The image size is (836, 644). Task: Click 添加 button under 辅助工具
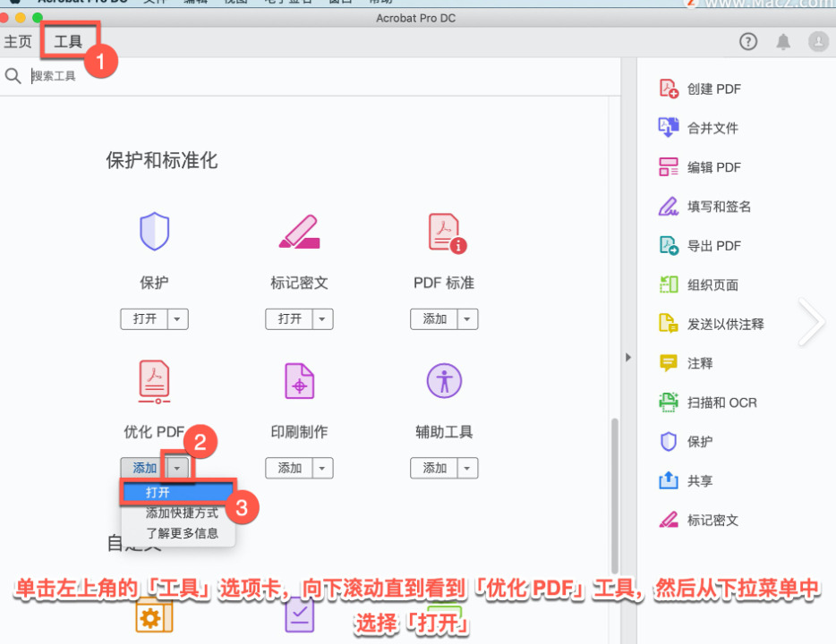pos(434,468)
